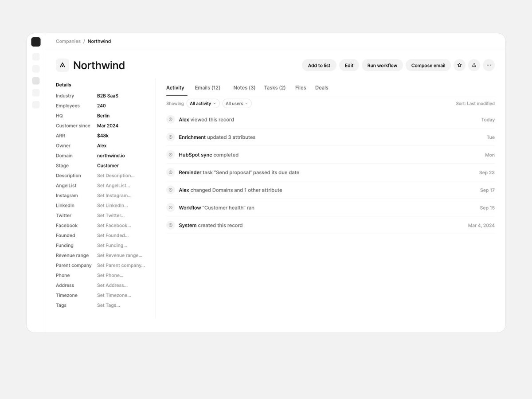Click the star favorite icon
The width and height of the screenshot is (532, 399).
click(x=459, y=65)
